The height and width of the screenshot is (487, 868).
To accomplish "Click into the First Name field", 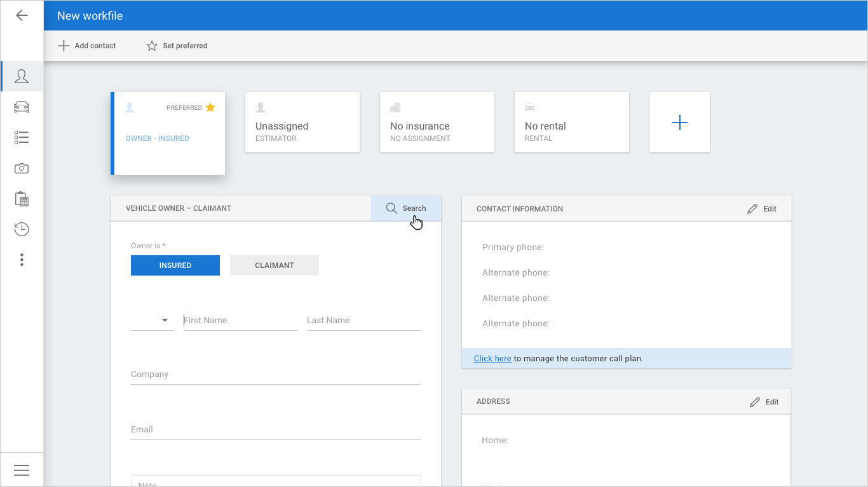I will (x=240, y=321).
